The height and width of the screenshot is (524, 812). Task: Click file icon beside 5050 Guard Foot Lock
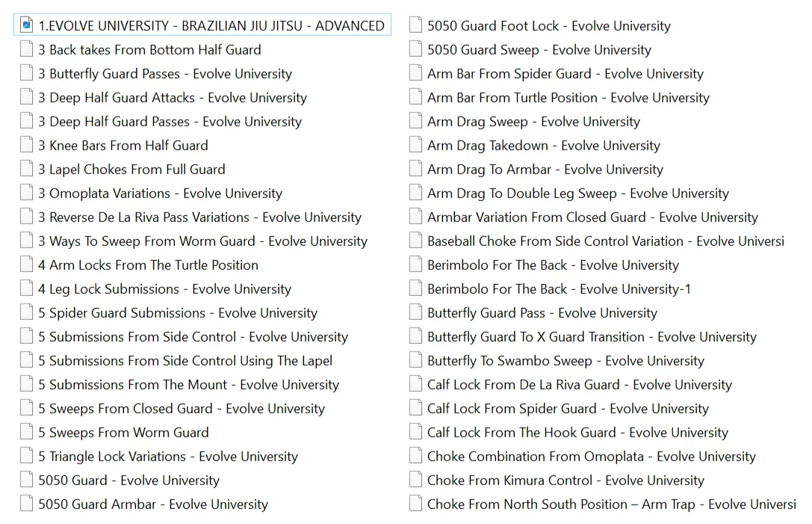coord(416,25)
